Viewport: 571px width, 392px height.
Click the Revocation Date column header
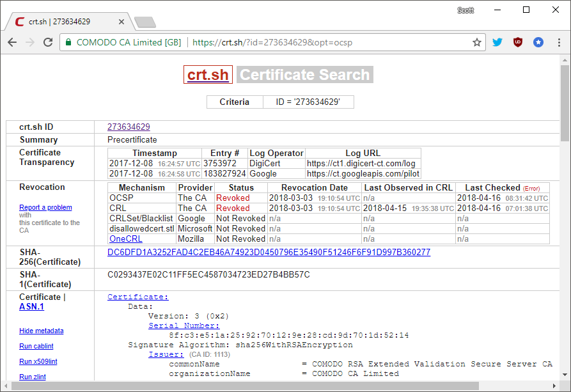(x=314, y=187)
